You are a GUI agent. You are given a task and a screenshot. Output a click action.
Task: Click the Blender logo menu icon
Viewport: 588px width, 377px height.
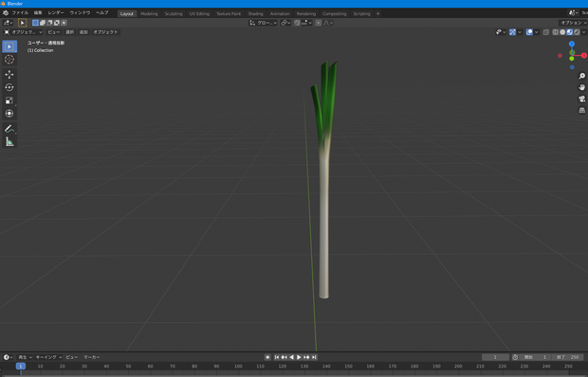[x=6, y=13]
